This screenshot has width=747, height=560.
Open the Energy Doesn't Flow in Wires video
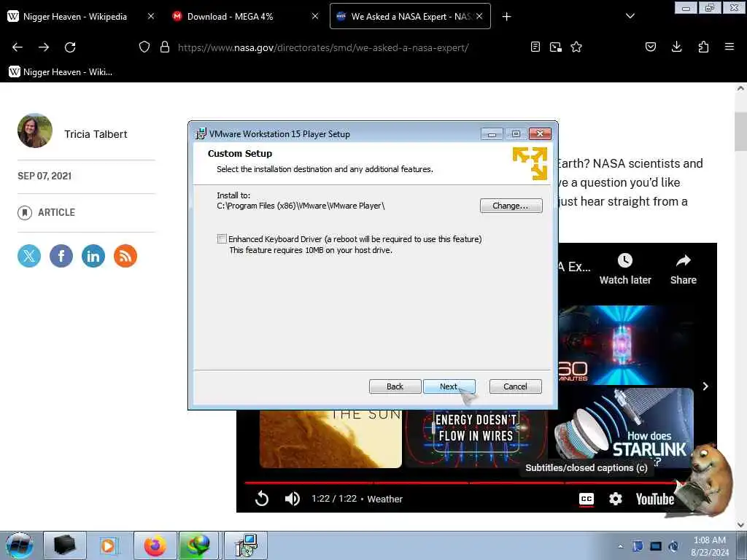pos(476,438)
